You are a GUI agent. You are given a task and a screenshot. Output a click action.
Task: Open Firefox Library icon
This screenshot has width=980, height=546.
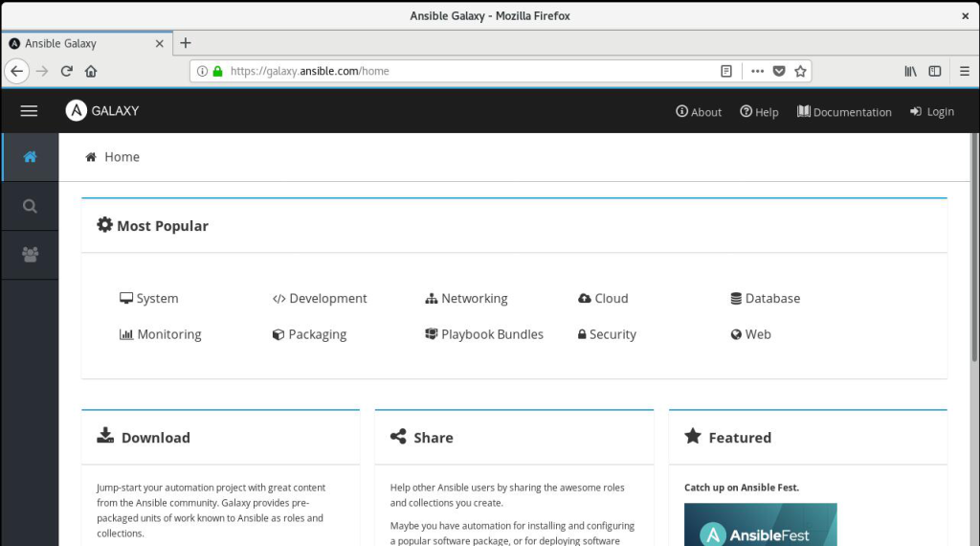(x=911, y=71)
